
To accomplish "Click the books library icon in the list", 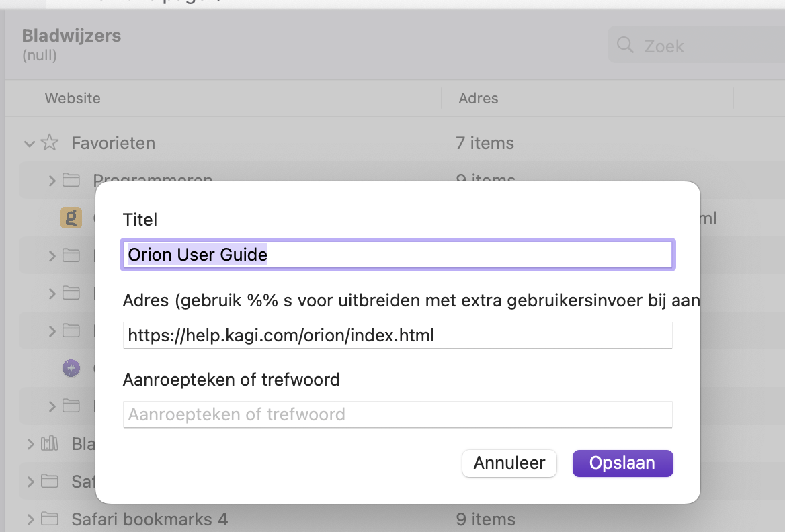I will [x=49, y=443].
